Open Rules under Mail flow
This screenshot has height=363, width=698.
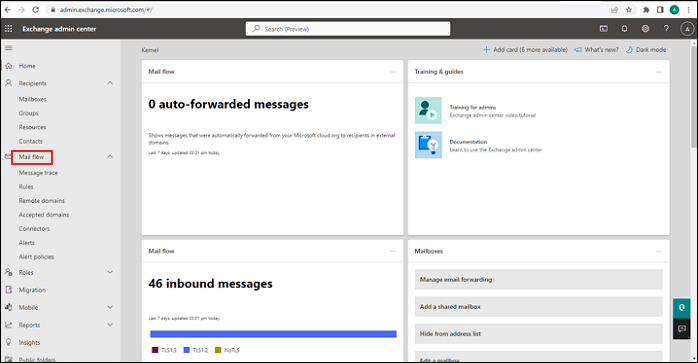[26, 187]
